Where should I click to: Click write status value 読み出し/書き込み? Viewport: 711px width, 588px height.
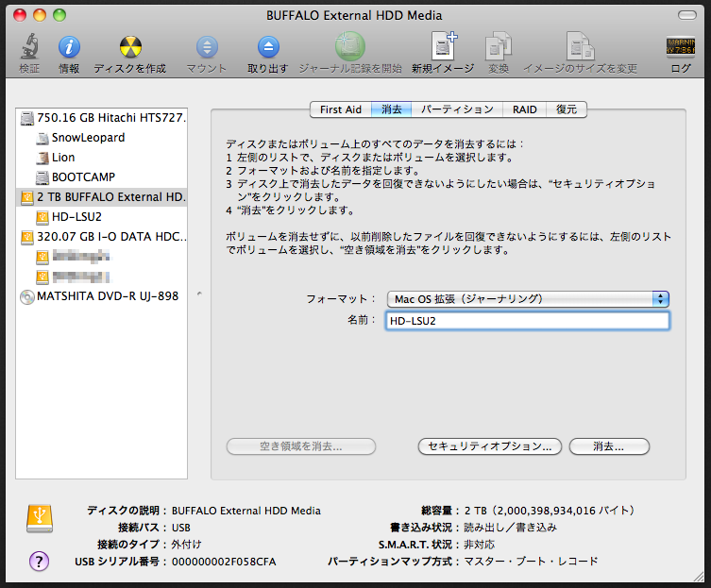(510, 528)
